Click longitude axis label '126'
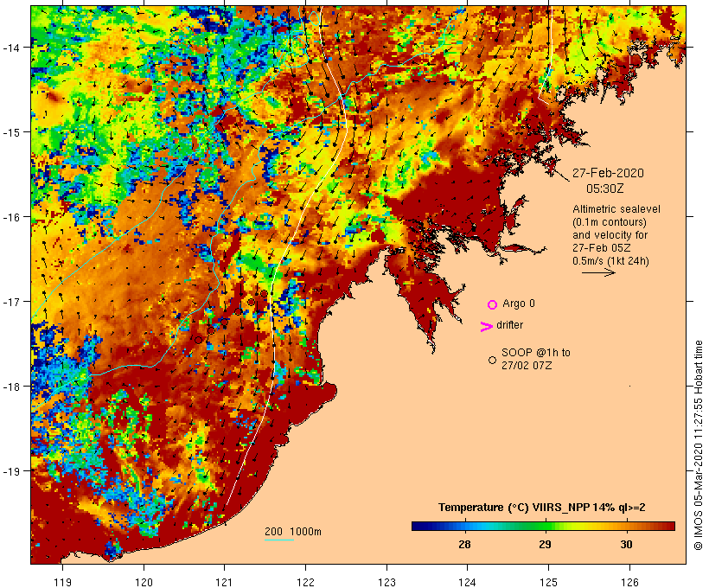The width and height of the screenshot is (709, 588). pyautogui.click(x=629, y=582)
